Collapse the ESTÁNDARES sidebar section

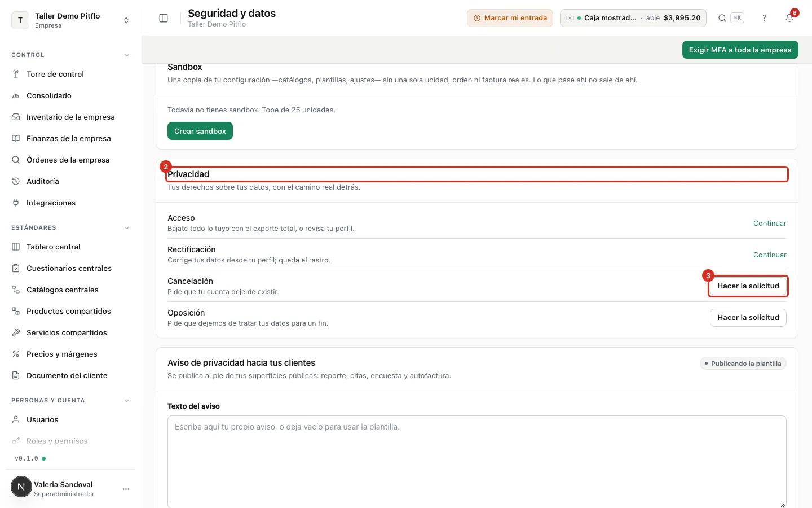coord(127,228)
